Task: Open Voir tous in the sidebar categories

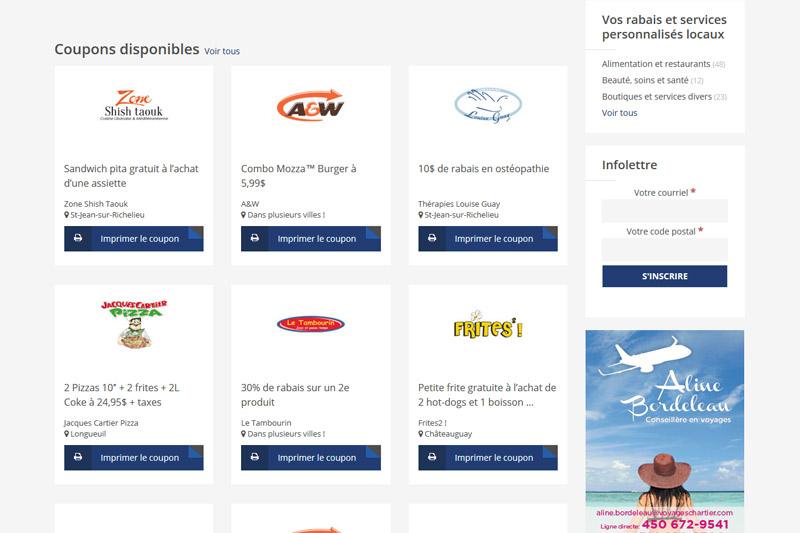Action: coord(619,113)
